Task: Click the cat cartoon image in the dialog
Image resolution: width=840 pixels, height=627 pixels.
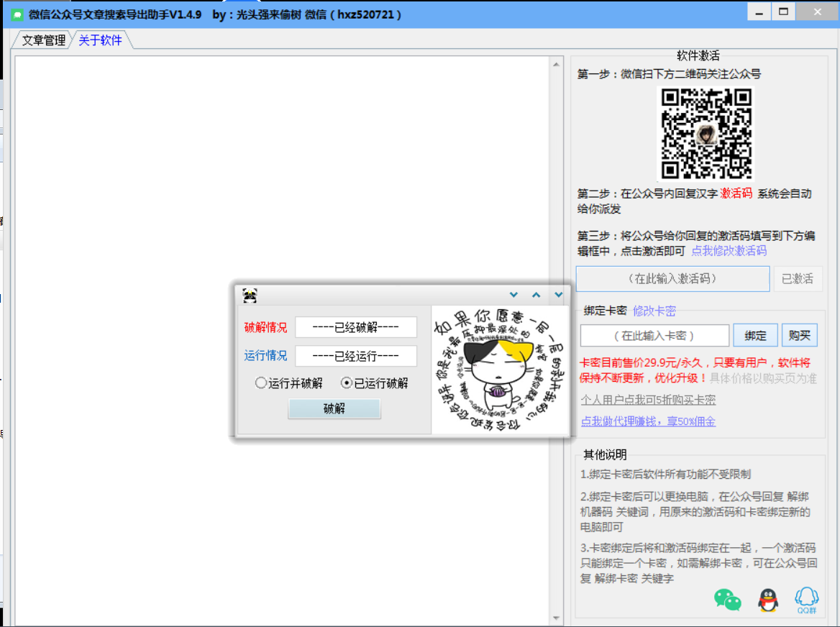Action: click(x=500, y=370)
